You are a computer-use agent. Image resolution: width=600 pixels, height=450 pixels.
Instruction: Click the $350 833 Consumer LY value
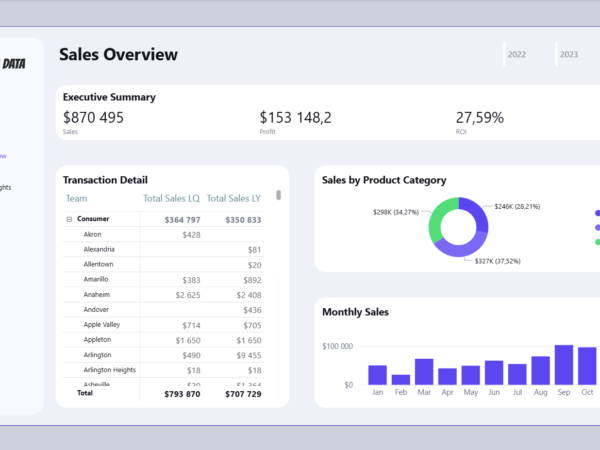[x=243, y=220]
